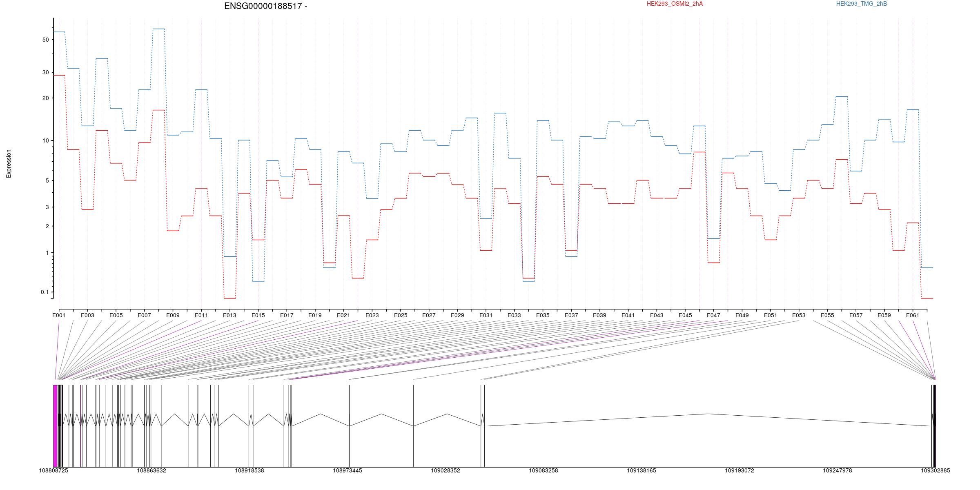Click exon label E061
This screenshot has width=980, height=490.
[x=913, y=315]
